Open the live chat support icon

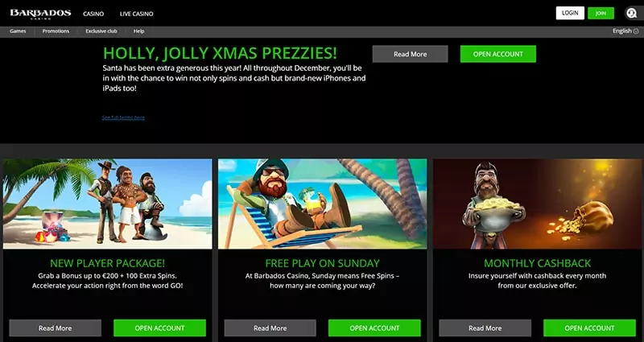(631, 13)
